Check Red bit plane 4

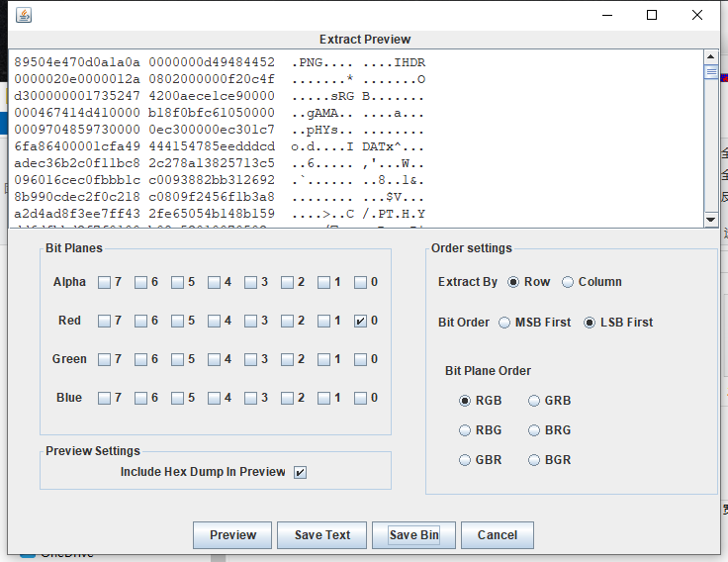coord(214,321)
